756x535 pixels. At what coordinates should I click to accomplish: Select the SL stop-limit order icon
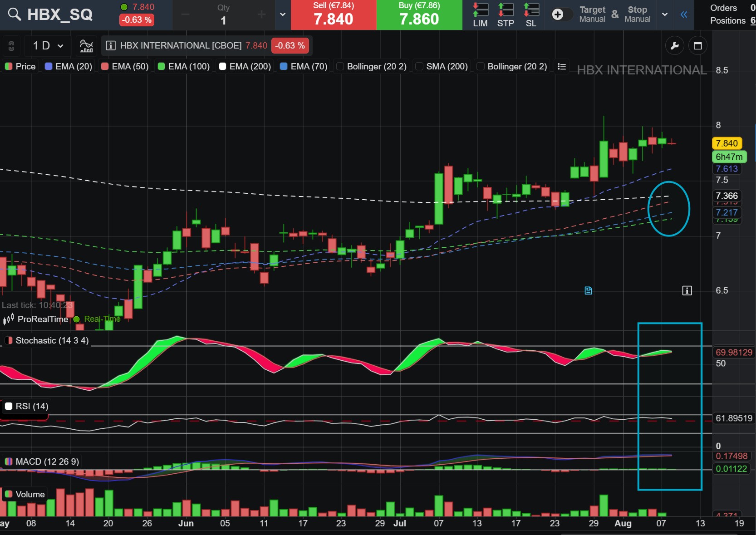[x=531, y=15]
